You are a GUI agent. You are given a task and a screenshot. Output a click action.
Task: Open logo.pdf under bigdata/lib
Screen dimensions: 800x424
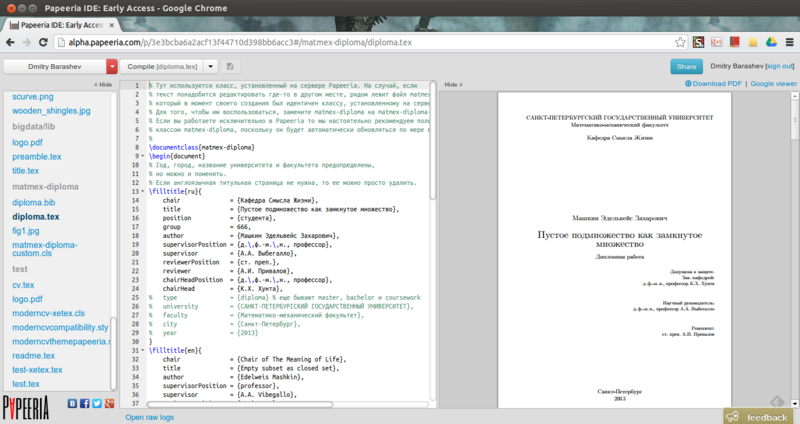pyautogui.click(x=28, y=142)
